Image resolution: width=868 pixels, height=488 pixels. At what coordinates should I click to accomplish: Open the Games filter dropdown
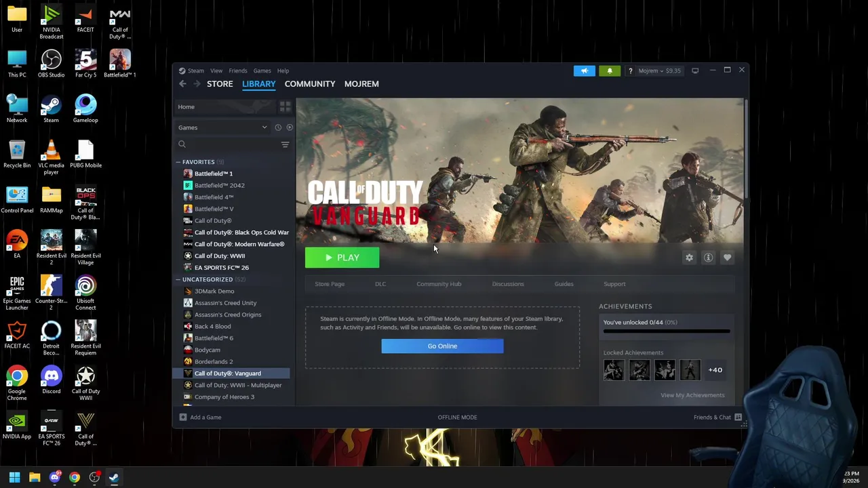(224, 127)
